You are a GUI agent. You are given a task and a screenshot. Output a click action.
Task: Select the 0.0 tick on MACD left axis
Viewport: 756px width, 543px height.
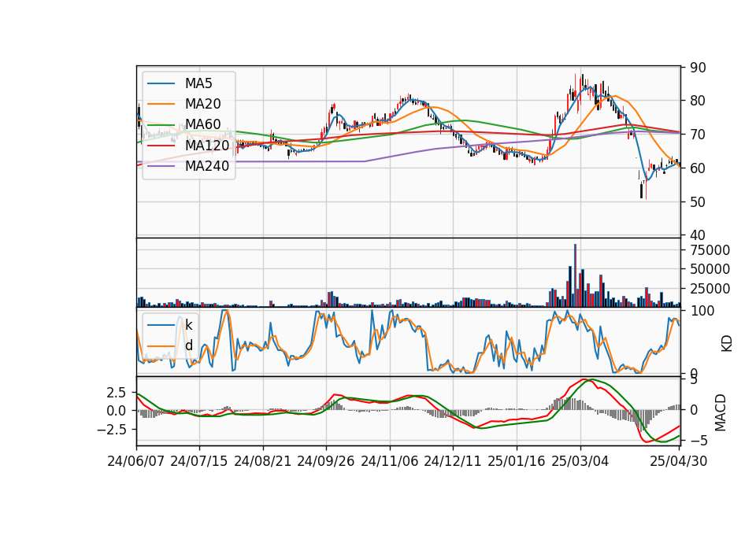(x=117, y=411)
